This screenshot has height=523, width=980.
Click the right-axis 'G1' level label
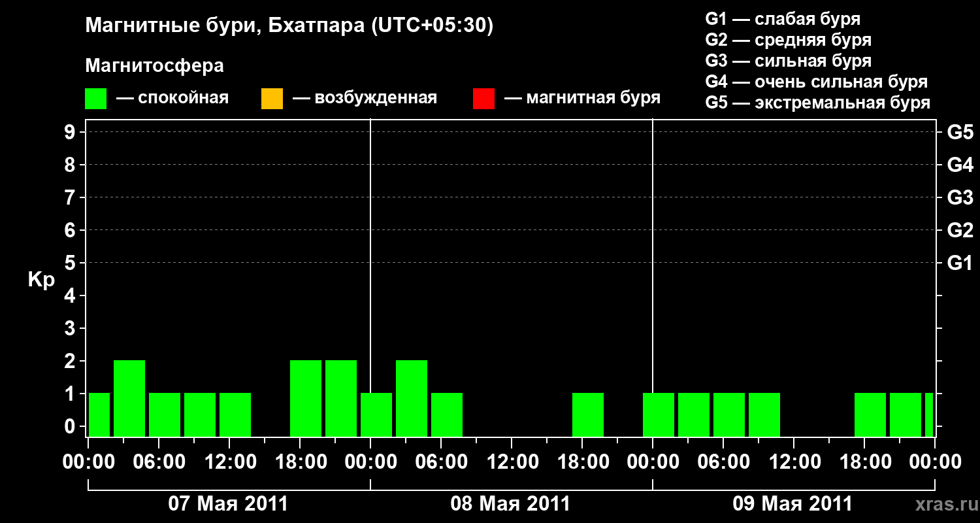click(960, 263)
